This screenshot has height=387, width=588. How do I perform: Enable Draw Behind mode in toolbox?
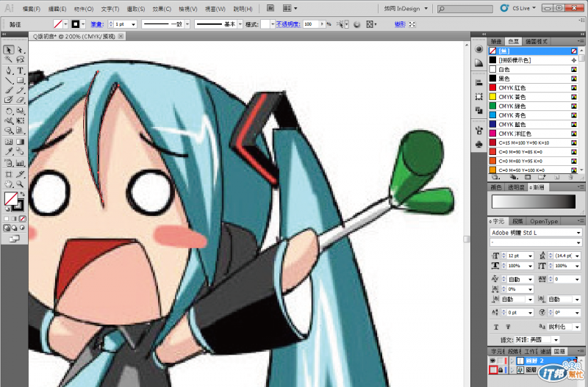tap(14, 228)
